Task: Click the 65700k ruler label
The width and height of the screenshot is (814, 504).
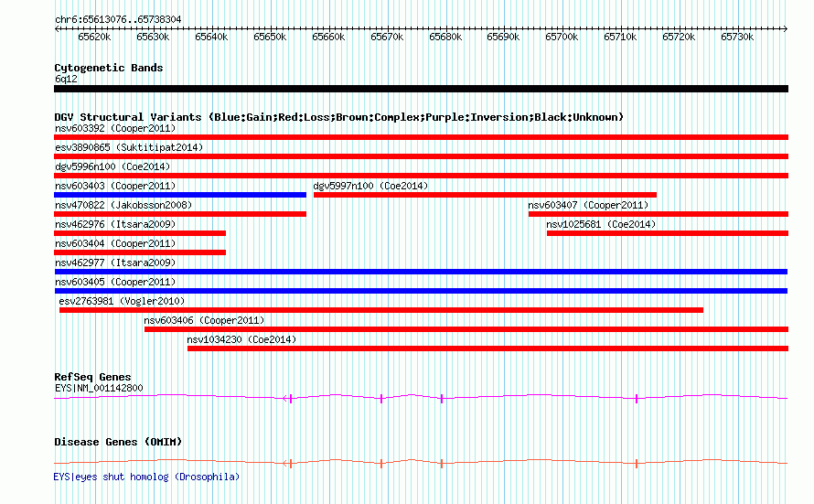Action: pyautogui.click(x=562, y=37)
